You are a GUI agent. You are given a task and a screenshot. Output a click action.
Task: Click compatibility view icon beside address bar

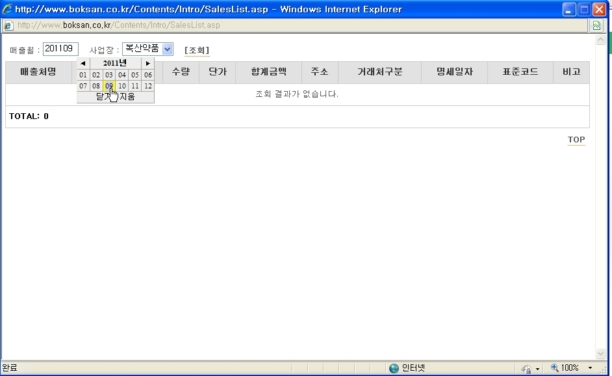tap(596, 25)
